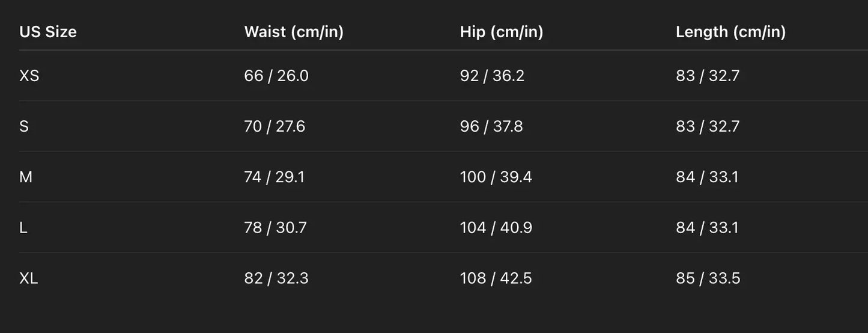Select the XL length value 85 / 33.5
This screenshot has height=333, width=868.
(x=708, y=278)
